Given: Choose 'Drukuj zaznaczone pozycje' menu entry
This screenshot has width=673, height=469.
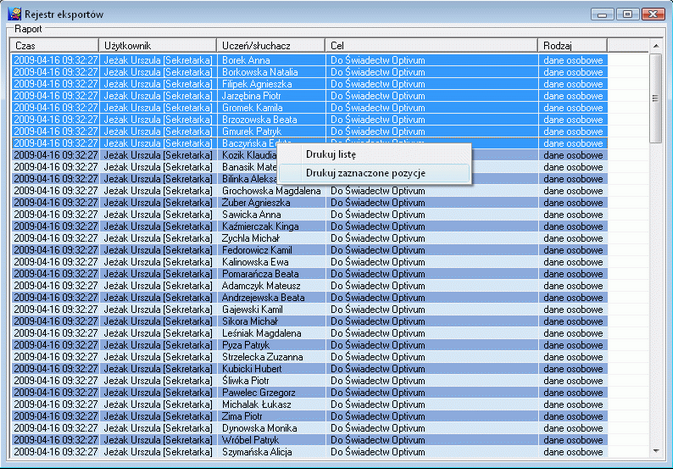Looking at the screenshot, I should tap(374, 173).
